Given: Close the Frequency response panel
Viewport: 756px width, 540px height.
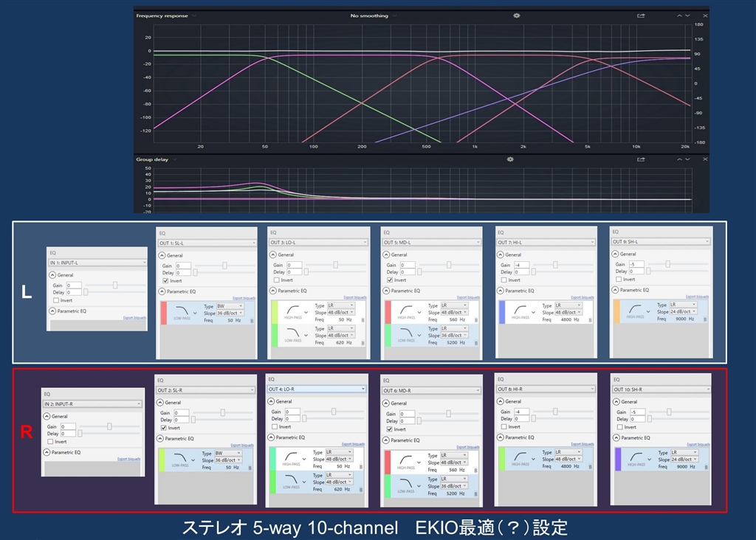Looking at the screenshot, I should point(705,15).
